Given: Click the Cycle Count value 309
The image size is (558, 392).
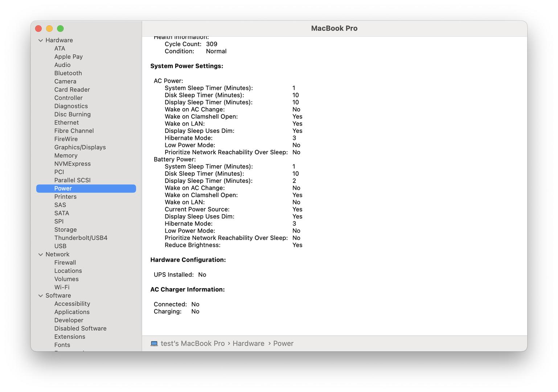Looking at the screenshot, I should coord(212,44).
